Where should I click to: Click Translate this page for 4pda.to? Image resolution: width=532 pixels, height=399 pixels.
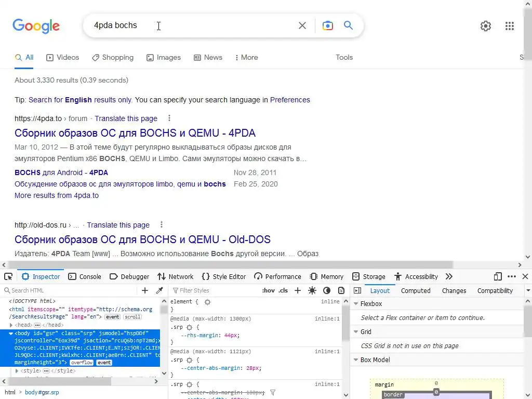(x=126, y=118)
